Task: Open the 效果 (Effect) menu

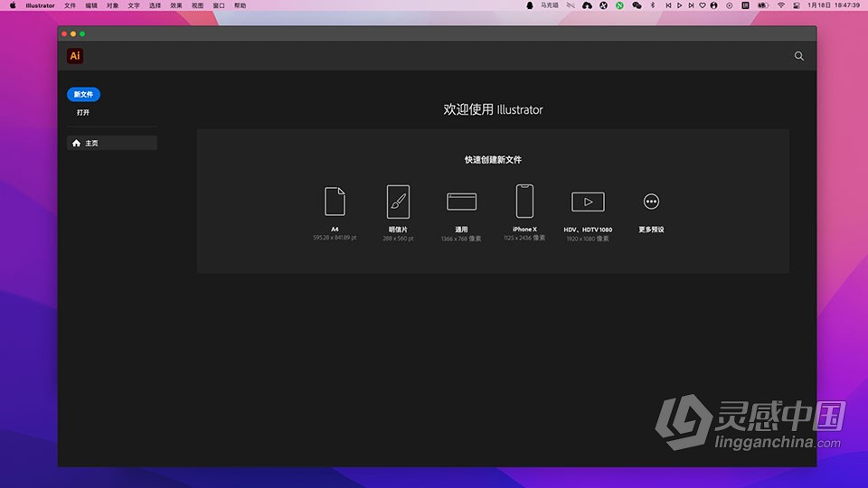Action: 176,5
